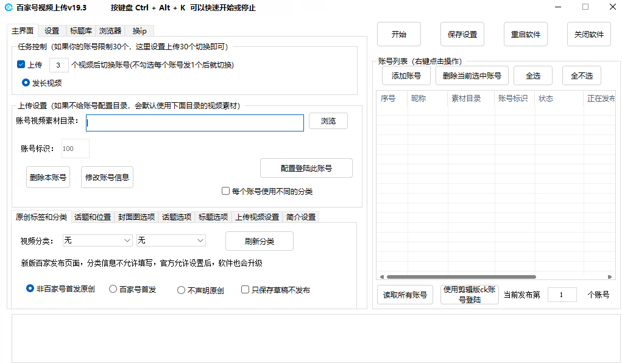Image resolution: width=622 pixels, height=364 pixels.
Task: Select the 不声明原创 radio button
Action: [182, 290]
